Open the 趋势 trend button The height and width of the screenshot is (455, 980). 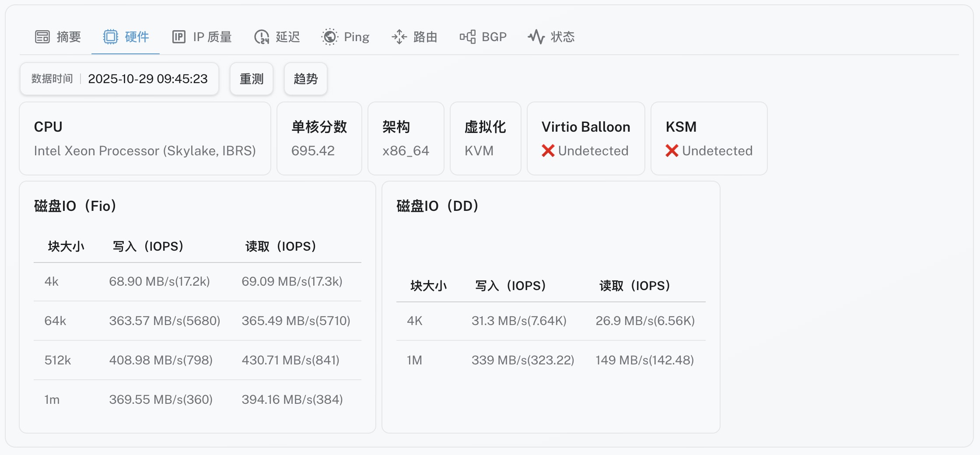coord(305,79)
